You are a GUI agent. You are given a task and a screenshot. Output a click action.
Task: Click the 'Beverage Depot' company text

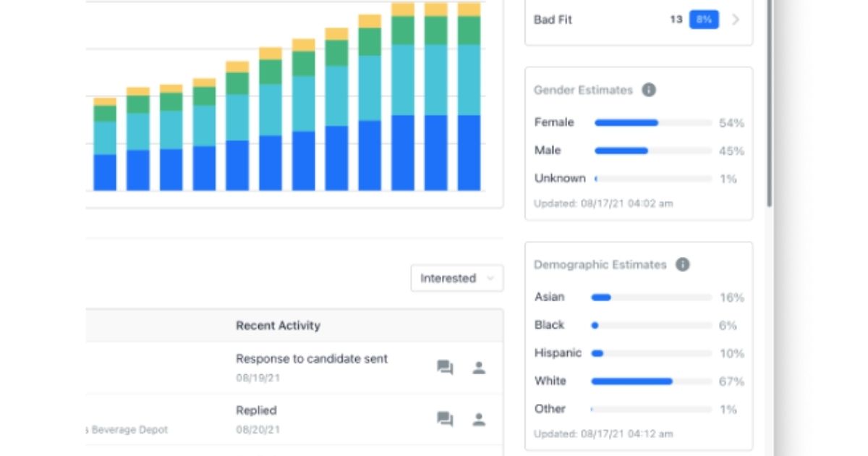point(131,430)
